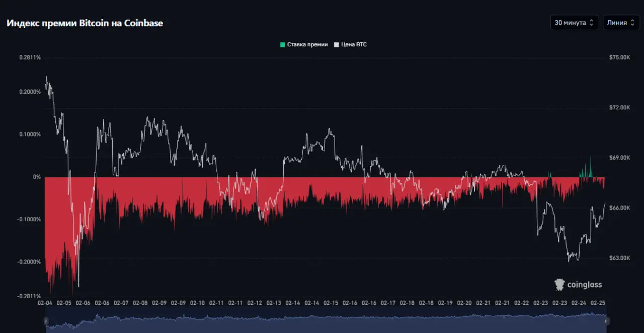Click the $69.00K price axis label
The height and width of the screenshot is (333, 644).
(619, 158)
